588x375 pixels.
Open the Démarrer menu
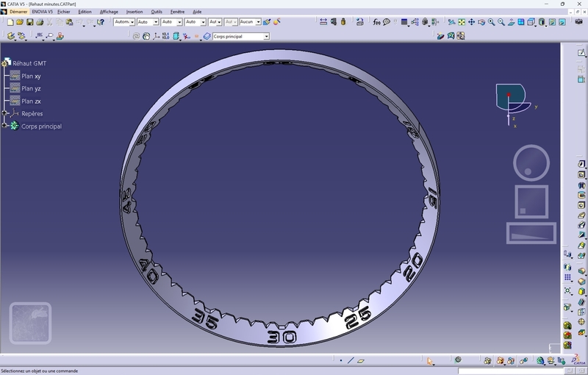click(18, 12)
